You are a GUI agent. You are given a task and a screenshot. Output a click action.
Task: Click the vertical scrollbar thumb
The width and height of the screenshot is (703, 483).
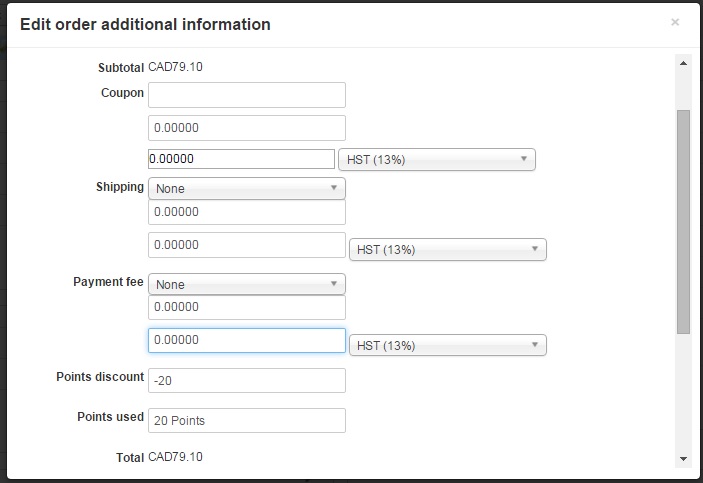(x=684, y=220)
